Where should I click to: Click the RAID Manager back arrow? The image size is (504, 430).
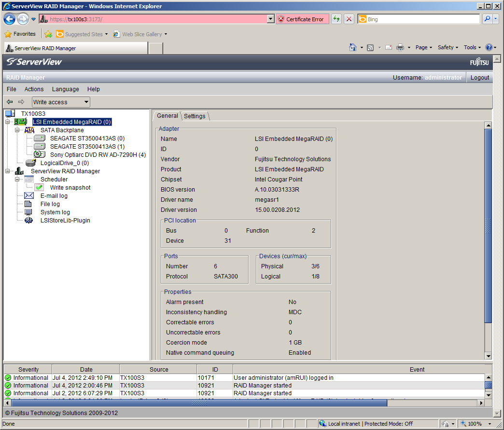point(10,102)
